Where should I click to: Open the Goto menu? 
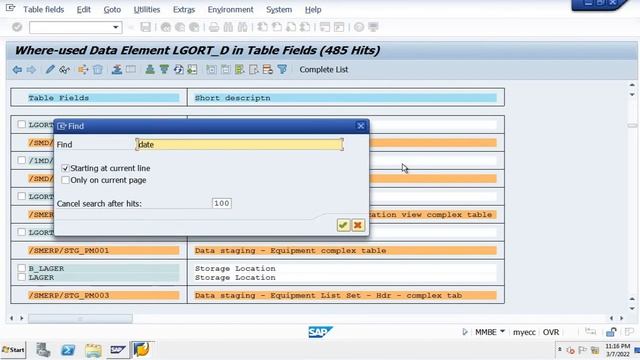coord(112,9)
